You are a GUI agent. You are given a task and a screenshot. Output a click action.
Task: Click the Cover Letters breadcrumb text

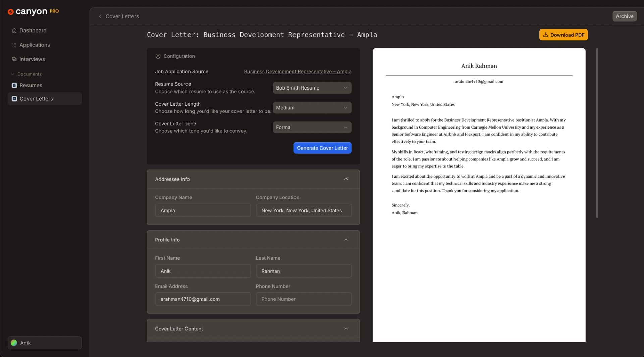click(x=122, y=16)
